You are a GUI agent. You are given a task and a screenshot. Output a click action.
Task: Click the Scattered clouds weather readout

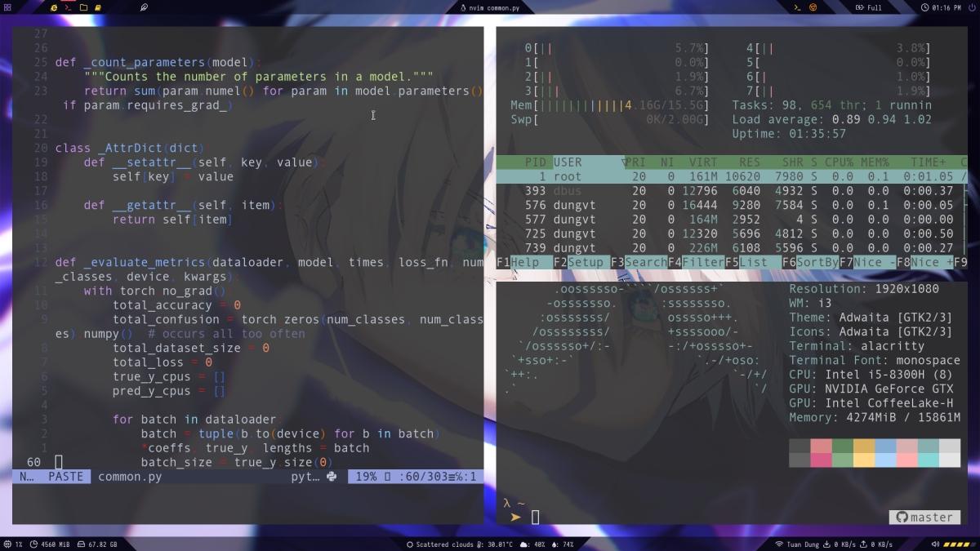pos(446,544)
